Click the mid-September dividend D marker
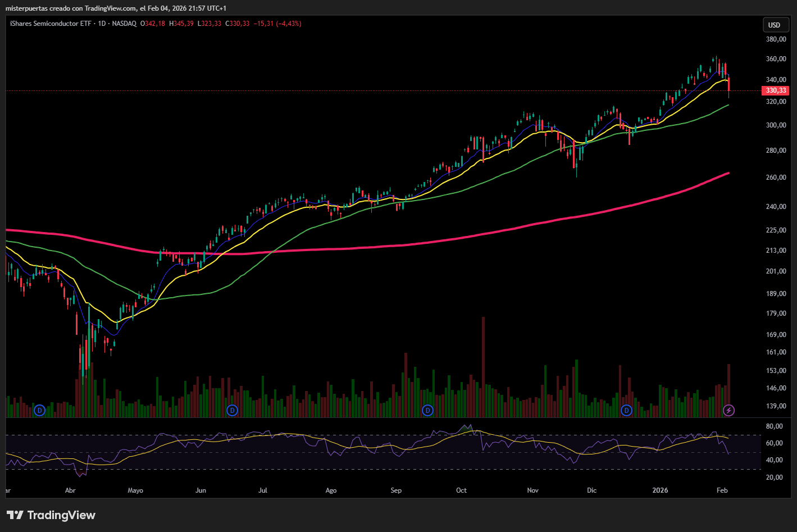The image size is (797, 532). click(x=427, y=411)
